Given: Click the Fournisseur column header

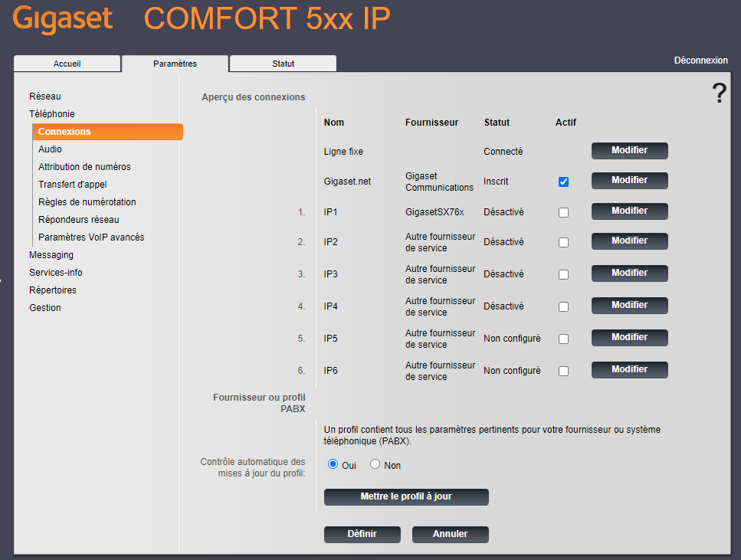Looking at the screenshot, I should point(432,123).
